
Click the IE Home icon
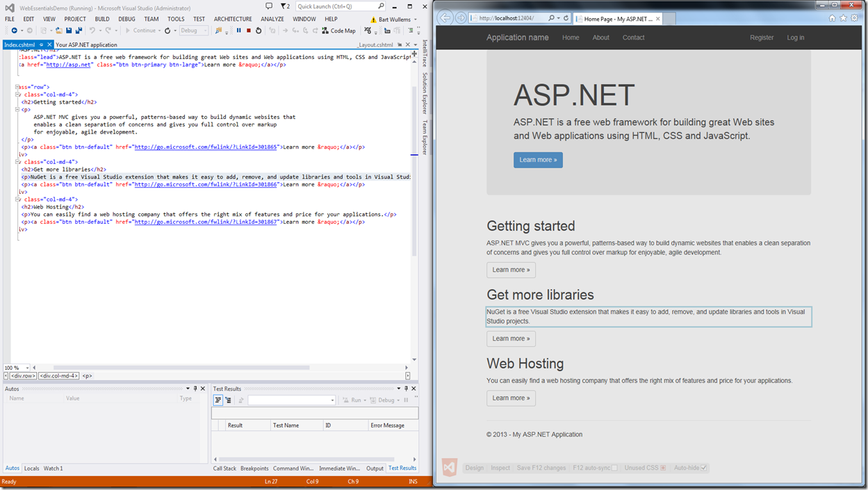[x=833, y=17]
